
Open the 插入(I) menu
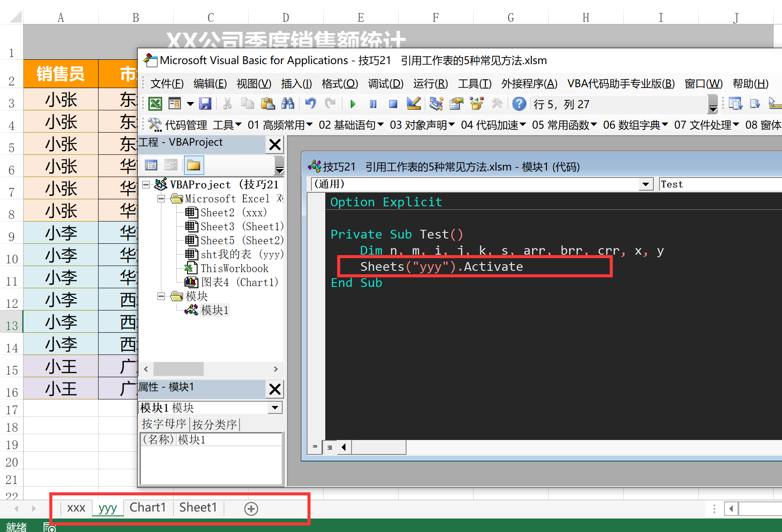tap(297, 83)
